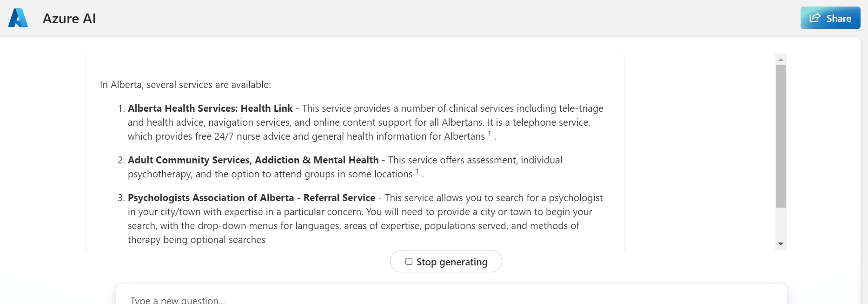The height and width of the screenshot is (304, 868).
Task: Click the checkbox icon inside Stop generating button
Action: tap(409, 261)
